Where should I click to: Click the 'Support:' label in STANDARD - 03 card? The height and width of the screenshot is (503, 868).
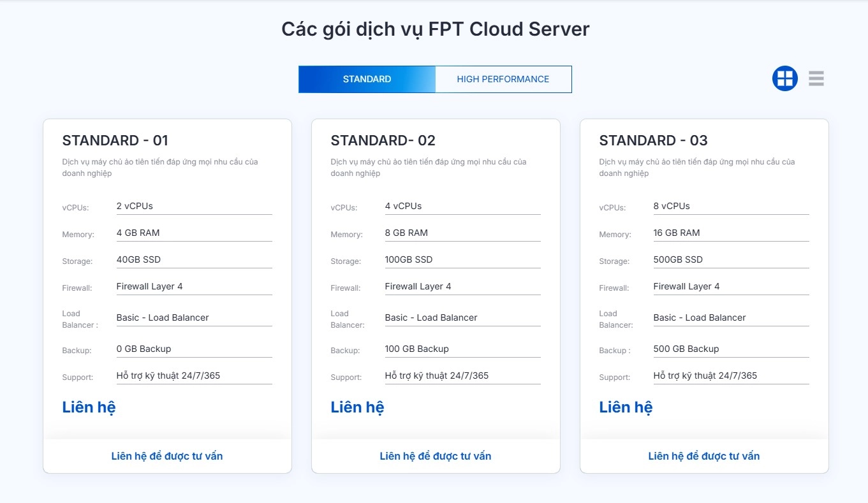coord(614,377)
